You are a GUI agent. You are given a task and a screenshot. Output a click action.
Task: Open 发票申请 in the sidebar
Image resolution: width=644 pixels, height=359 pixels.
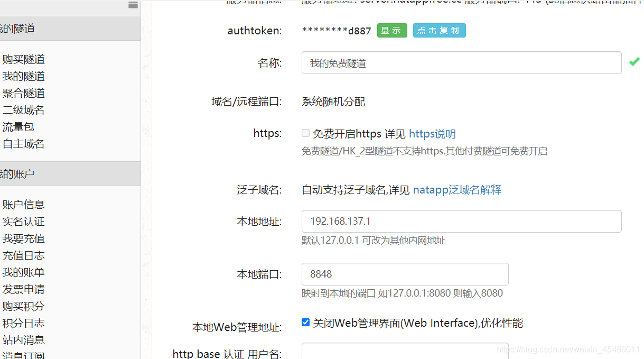(23, 289)
